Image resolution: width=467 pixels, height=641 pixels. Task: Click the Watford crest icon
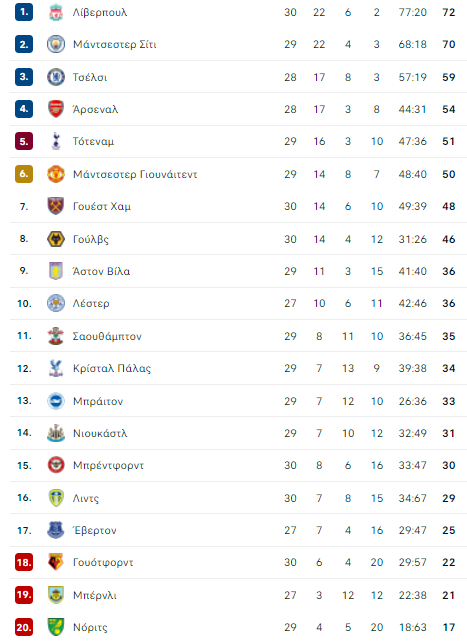56,562
